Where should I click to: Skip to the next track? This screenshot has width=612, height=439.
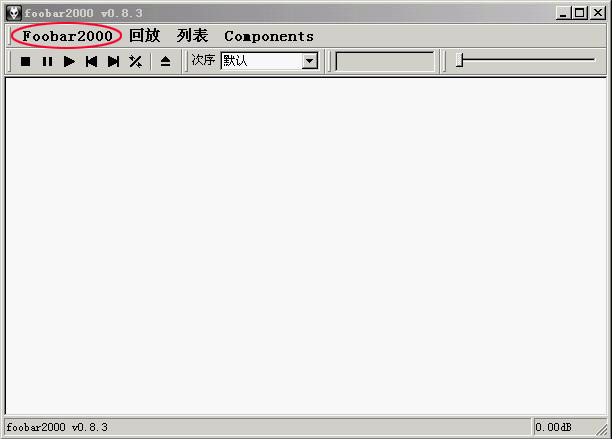[x=113, y=62]
